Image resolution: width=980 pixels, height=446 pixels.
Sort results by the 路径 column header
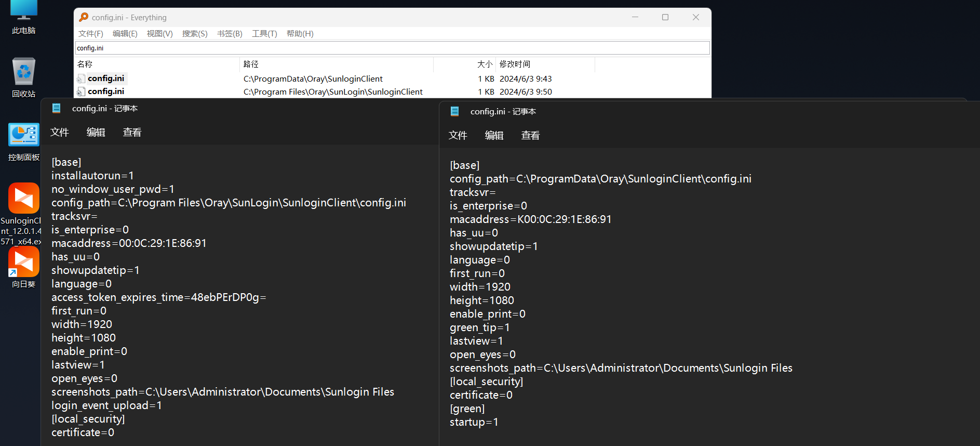pos(337,64)
